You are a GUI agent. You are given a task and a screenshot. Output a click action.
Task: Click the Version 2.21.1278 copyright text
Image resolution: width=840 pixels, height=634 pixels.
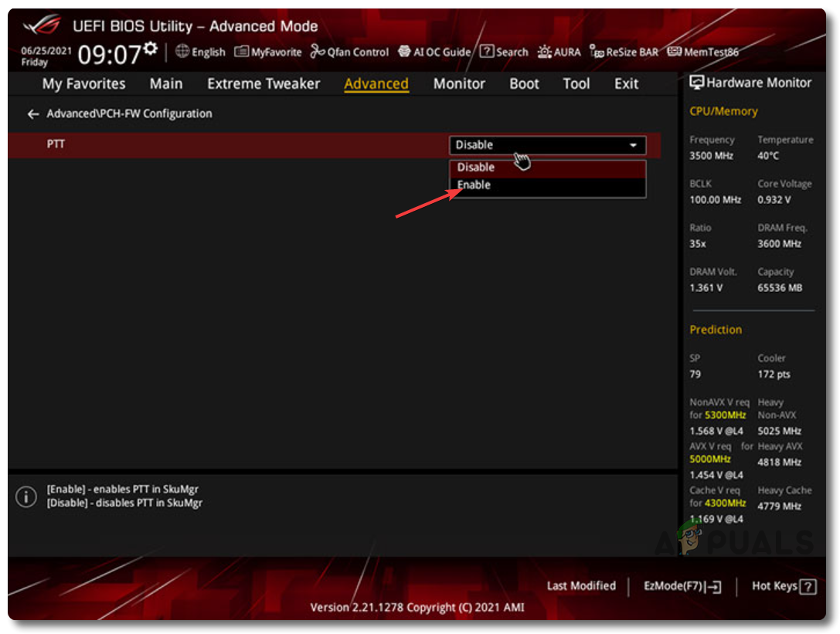click(417, 607)
